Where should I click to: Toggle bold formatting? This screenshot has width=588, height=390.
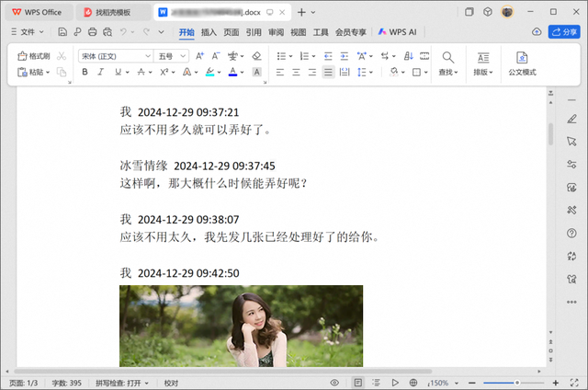(x=85, y=72)
